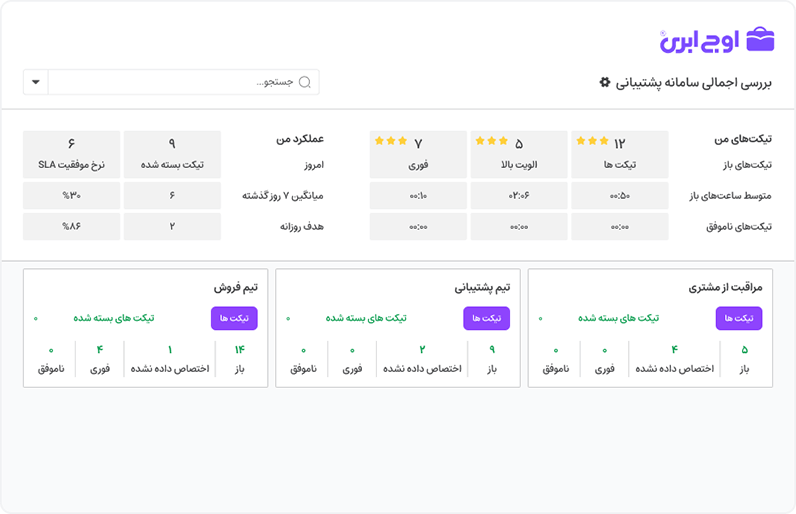Click the عملکرد من section heading
Image resolution: width=796 pixels, height=514 pixels.
click(300, 139)
